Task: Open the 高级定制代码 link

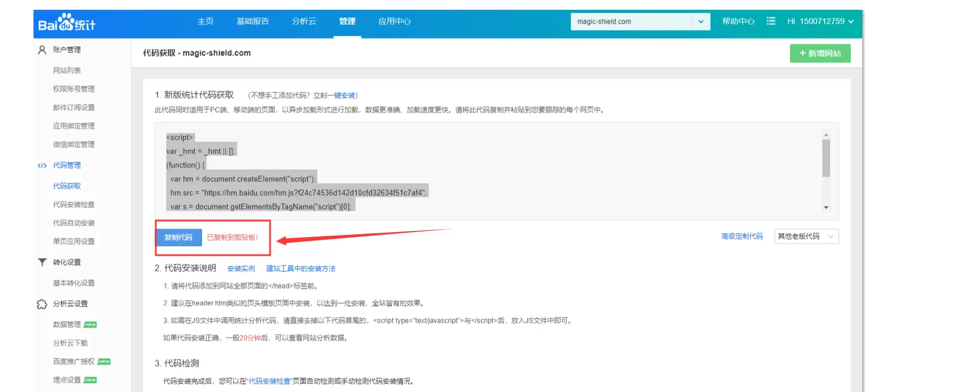Action: (x=742, y=237)
